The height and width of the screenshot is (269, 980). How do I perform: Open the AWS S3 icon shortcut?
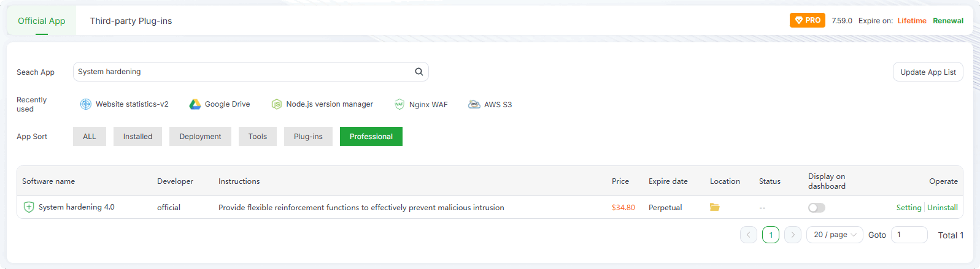(x=474, y=104)
